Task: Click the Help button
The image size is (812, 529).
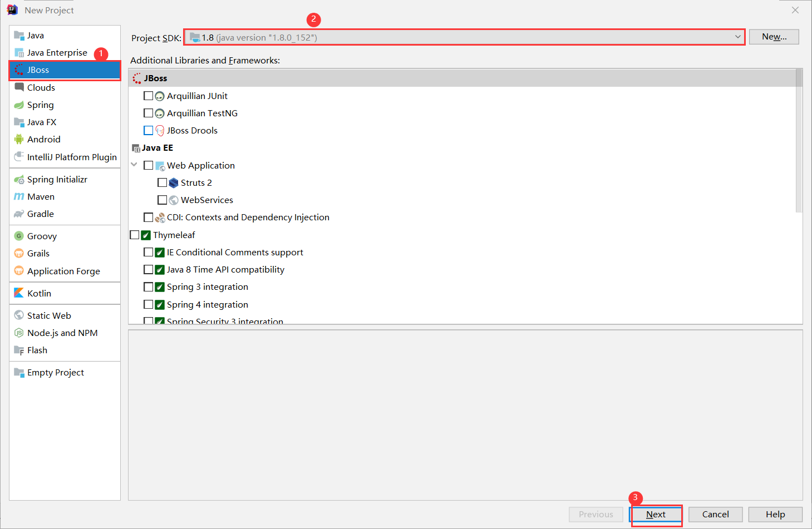Action: point(775,515)
